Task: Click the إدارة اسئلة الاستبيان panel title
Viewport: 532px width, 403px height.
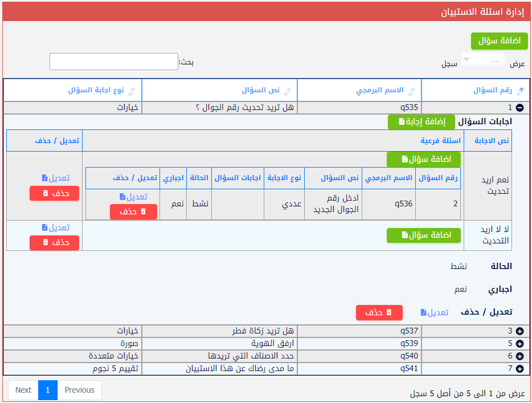Action: 482,12
